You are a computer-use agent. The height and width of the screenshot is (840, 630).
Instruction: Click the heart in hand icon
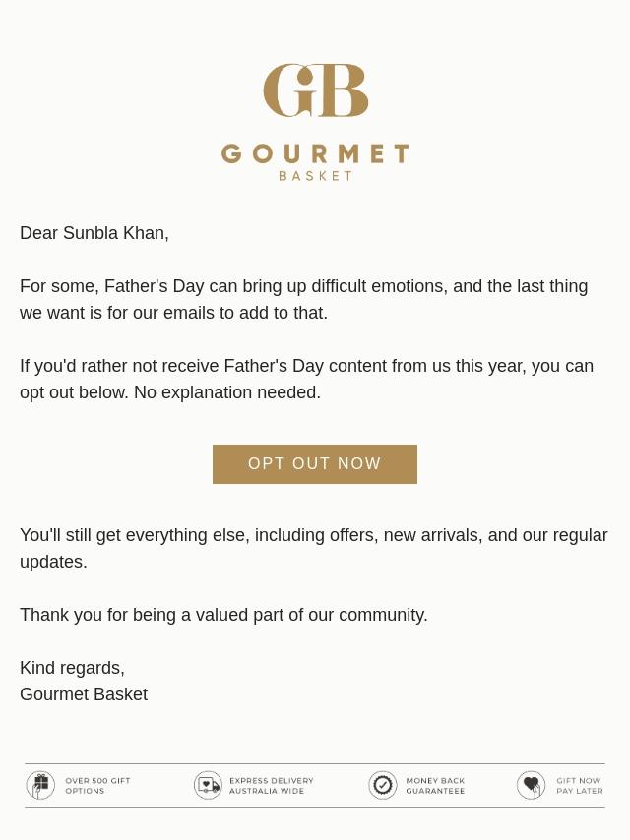coord(531,785)
